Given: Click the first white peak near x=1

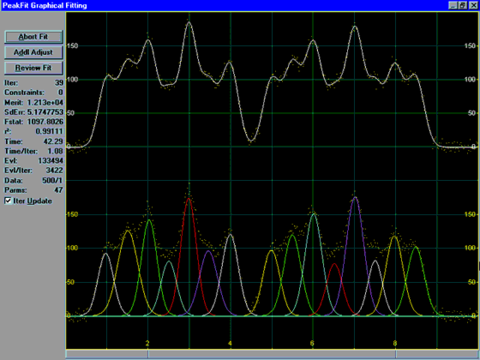Looking at the screenshot, I should click(106, 254).
